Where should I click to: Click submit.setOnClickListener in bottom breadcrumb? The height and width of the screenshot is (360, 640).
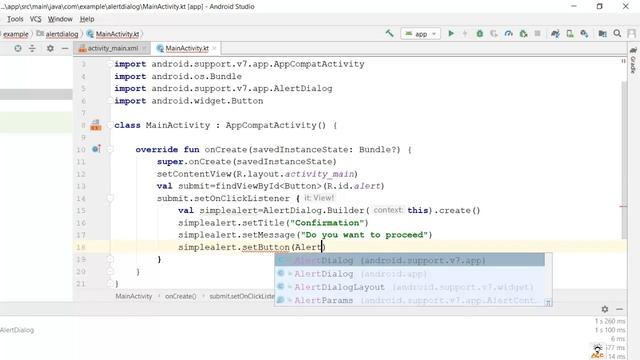(242, 296)
